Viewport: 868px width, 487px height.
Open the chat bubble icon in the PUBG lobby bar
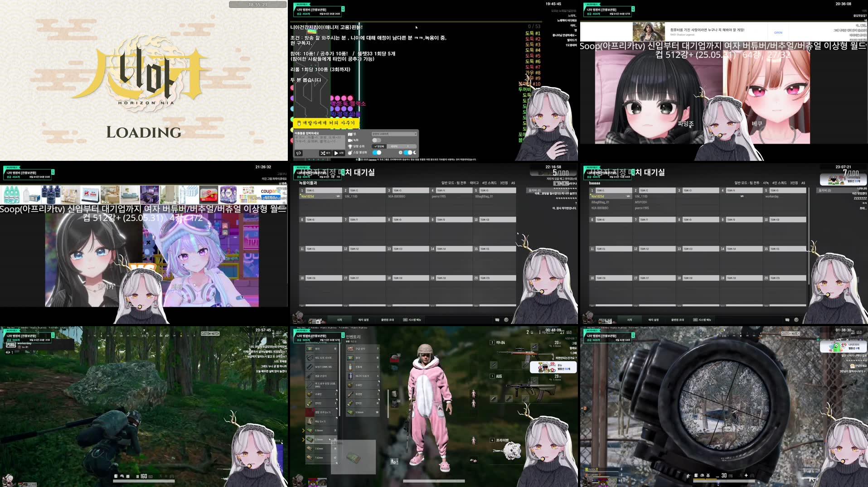497,319
